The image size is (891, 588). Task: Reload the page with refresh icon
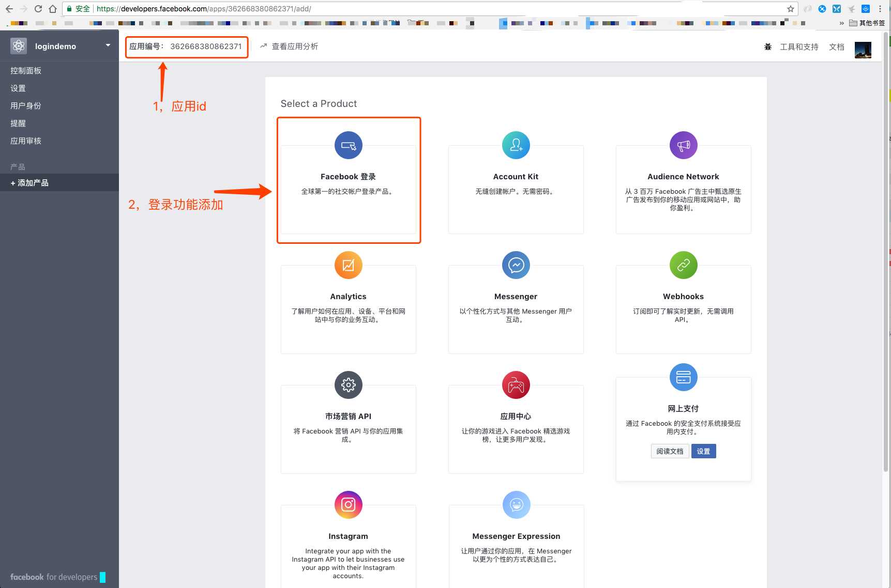click(38, 9)
